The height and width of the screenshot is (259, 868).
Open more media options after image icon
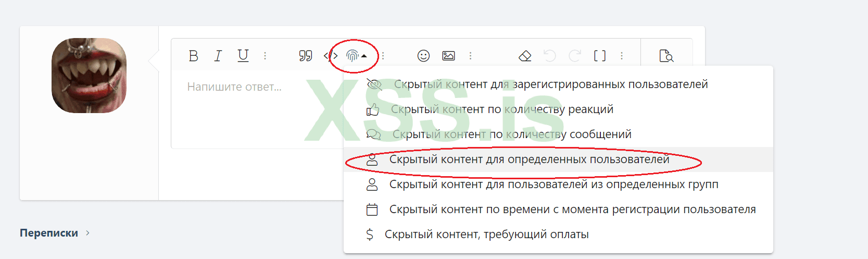point(470,56)
